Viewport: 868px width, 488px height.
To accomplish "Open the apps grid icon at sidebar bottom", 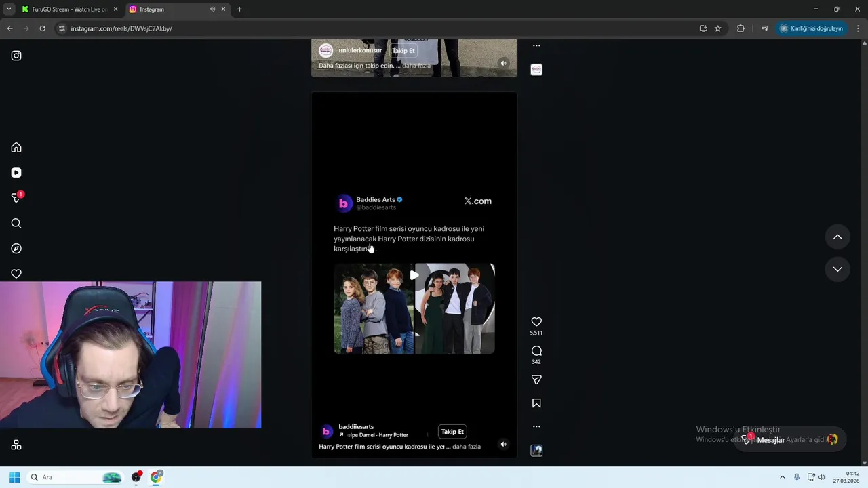I will (16, 445).
